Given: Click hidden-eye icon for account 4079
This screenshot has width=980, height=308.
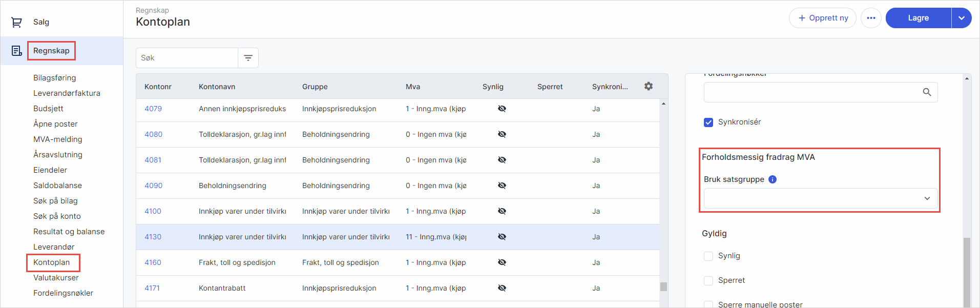Looking at the screenshot, I should [x=502, y=109].
